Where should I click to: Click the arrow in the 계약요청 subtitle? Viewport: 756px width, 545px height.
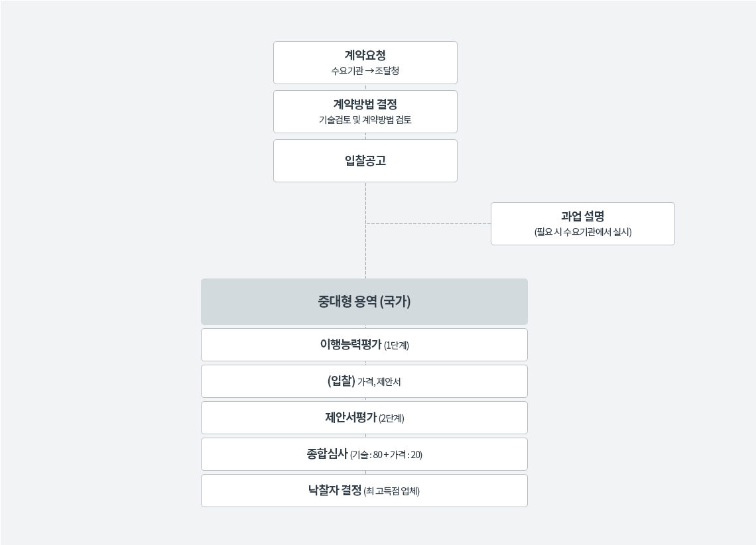point(369,72)
